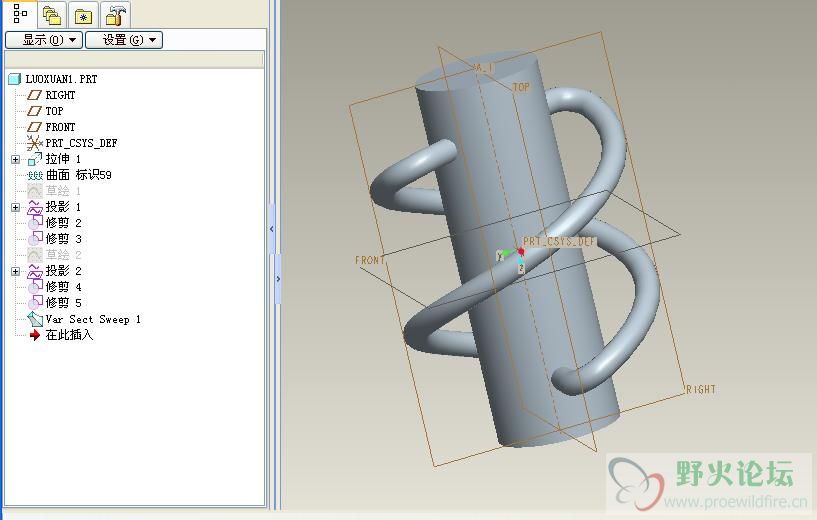Click the RIGHT datum plane icon
Viewport: 817px width, 520px height.
[34, 95]
